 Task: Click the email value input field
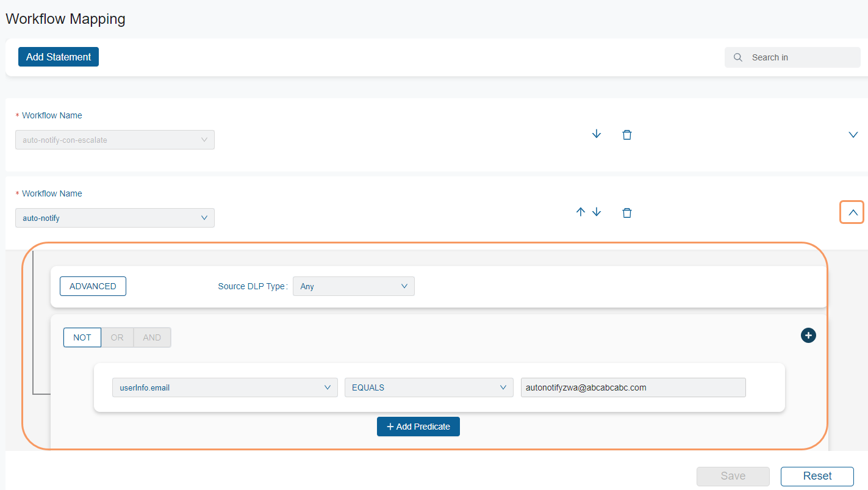point(633,387)
